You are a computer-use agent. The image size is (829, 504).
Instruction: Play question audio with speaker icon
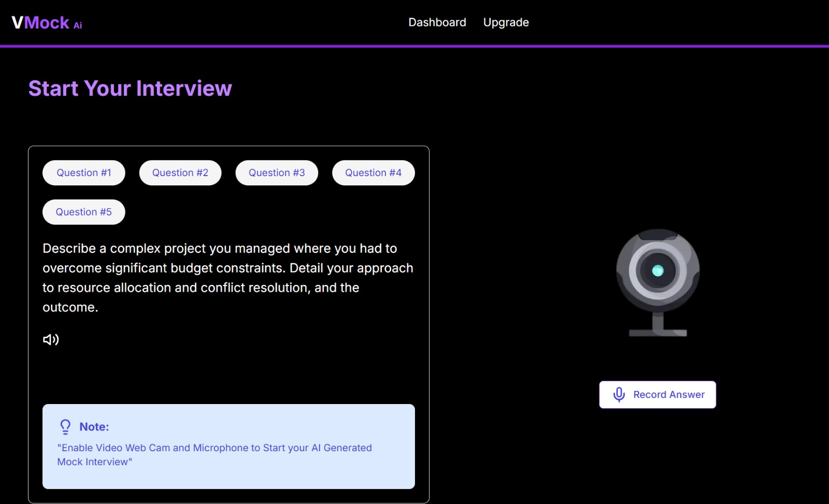coord(51,340)
